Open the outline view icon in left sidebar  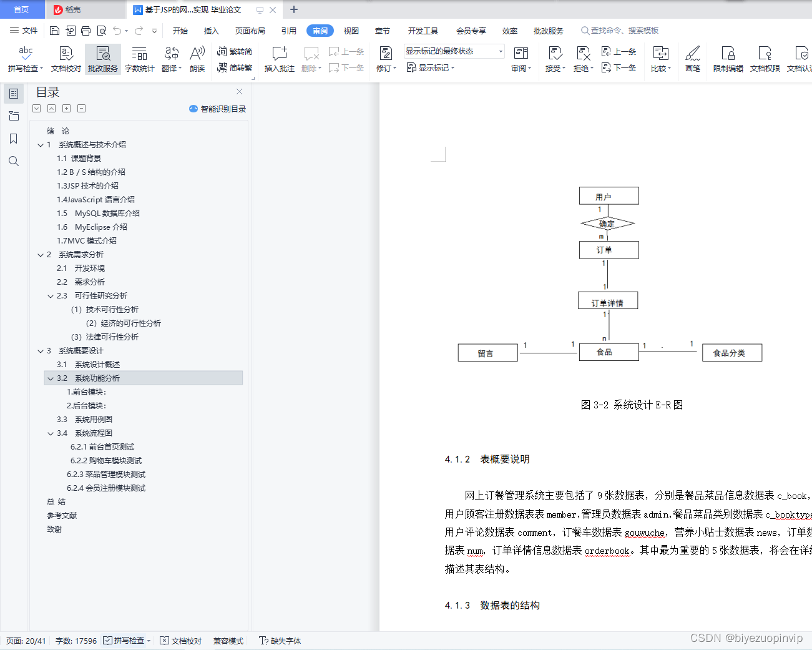pyautogui.click(x=14, y=94)
